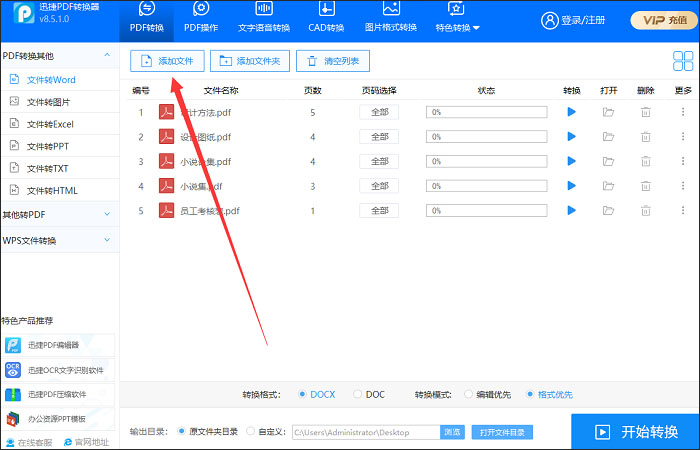The width and height of the screenshot is (700, 450).
Task: Select 自定义 output directory option
Action: click(x=266, y=432)
